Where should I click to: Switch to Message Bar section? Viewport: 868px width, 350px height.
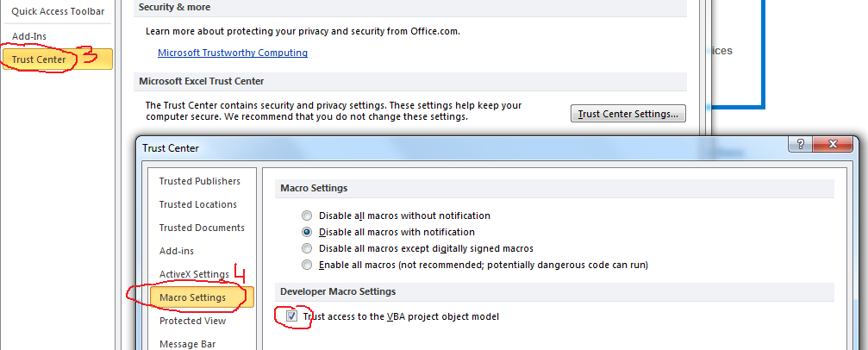coord(187,344)
